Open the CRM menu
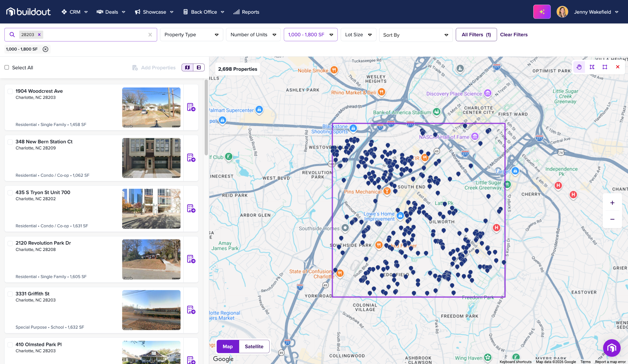Image resolution: width=628 pixels, height=364 pixels. pos(75,12)
